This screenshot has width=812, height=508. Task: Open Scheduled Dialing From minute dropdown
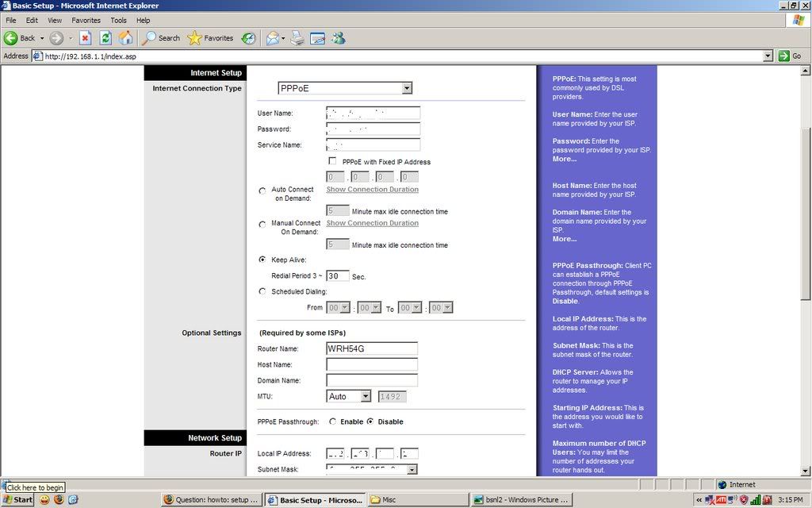click(370, 307)
